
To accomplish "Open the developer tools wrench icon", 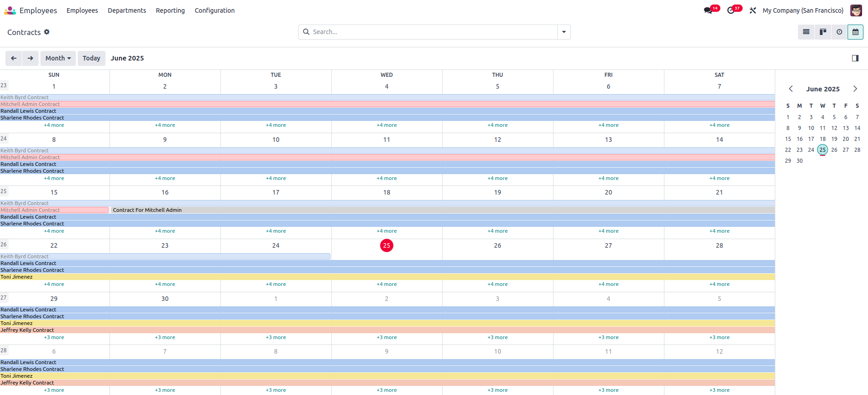I will [753, 10].
